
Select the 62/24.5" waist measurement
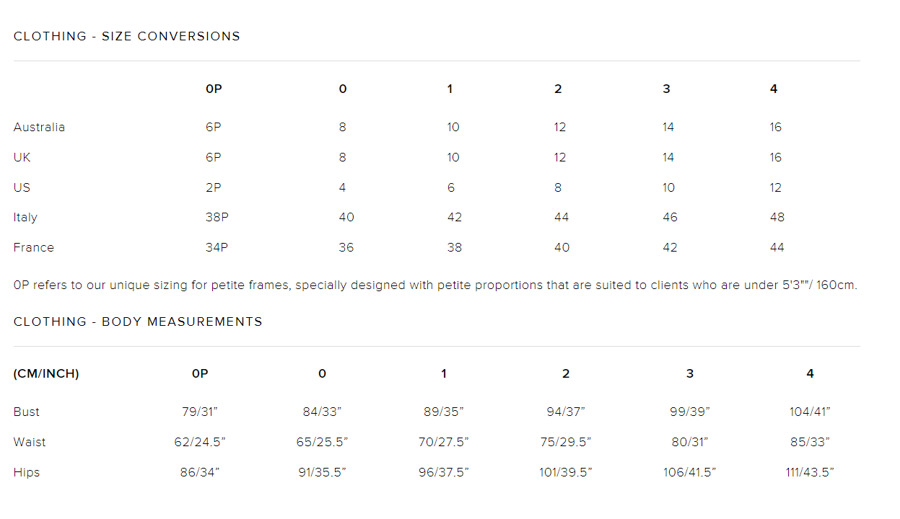199,442
